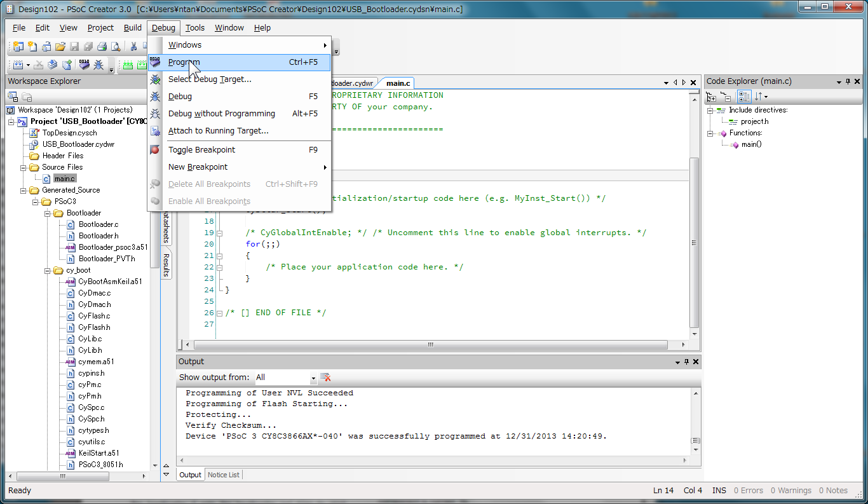Click the Program chip toolbar icon
868x504 pixels.
[85, 65]
